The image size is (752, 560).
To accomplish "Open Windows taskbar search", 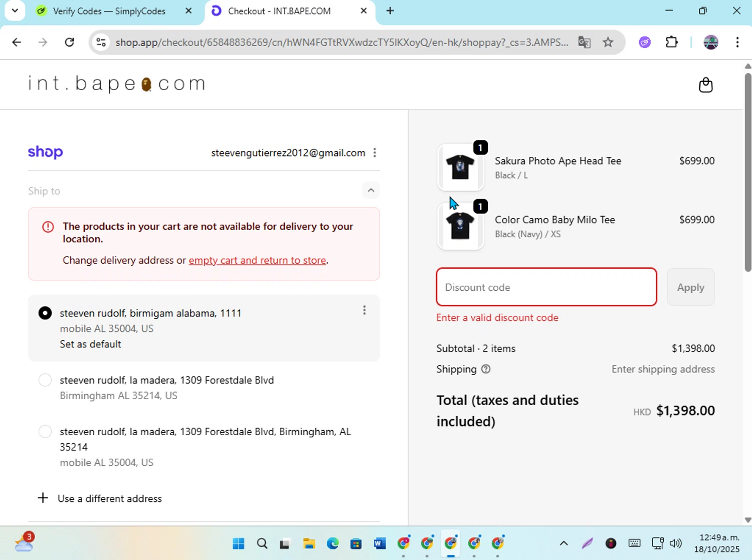I will [x=262, y=543].
